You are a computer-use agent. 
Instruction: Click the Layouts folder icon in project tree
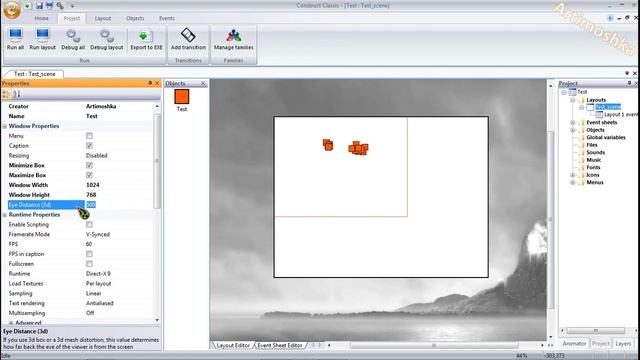(x=582, y=100)
